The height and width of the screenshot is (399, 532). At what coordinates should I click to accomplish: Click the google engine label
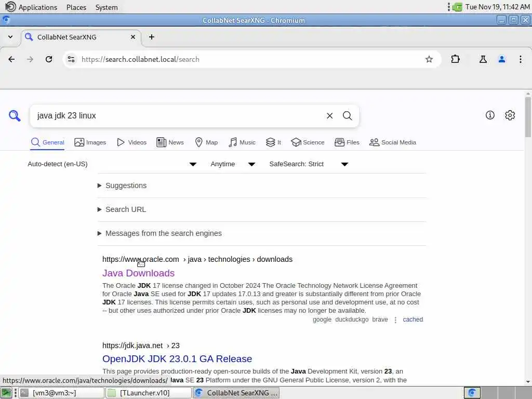click(322, 320)
